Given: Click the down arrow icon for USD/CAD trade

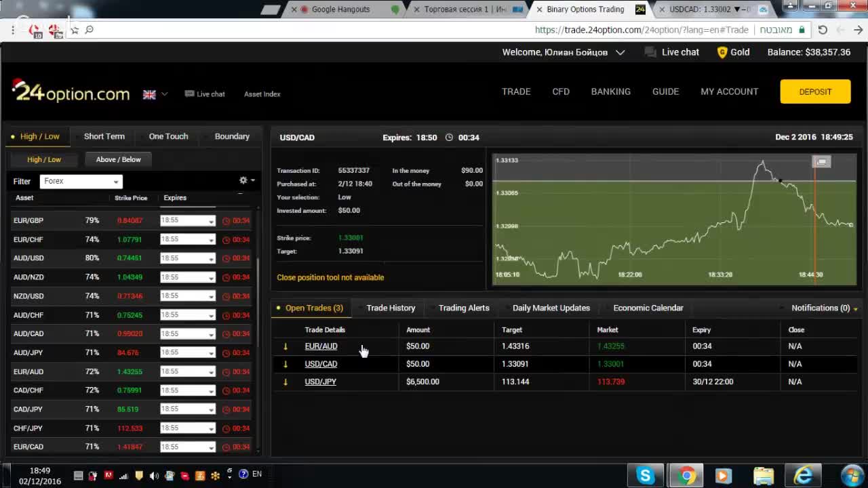Looking at the screenshot, I should coord(285,364).
